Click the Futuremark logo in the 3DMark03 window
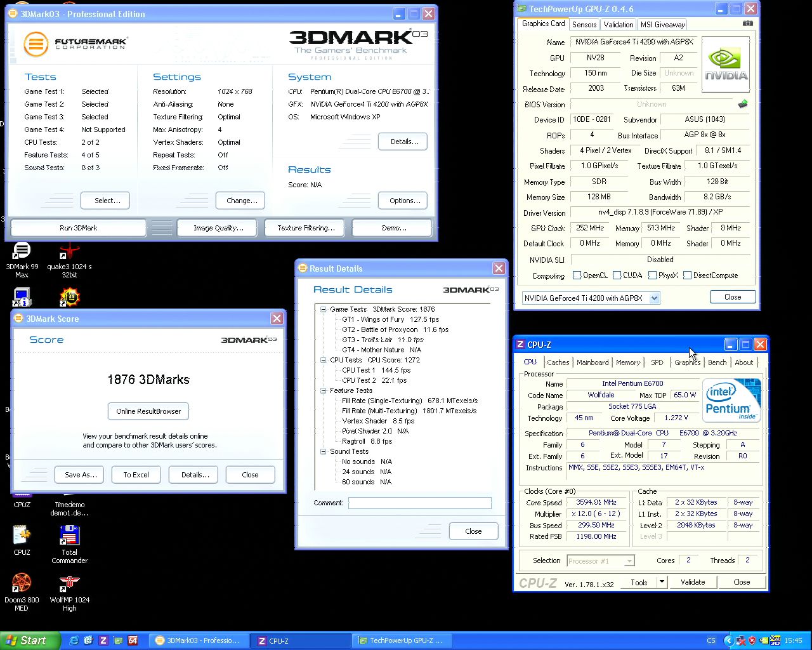 75,44
